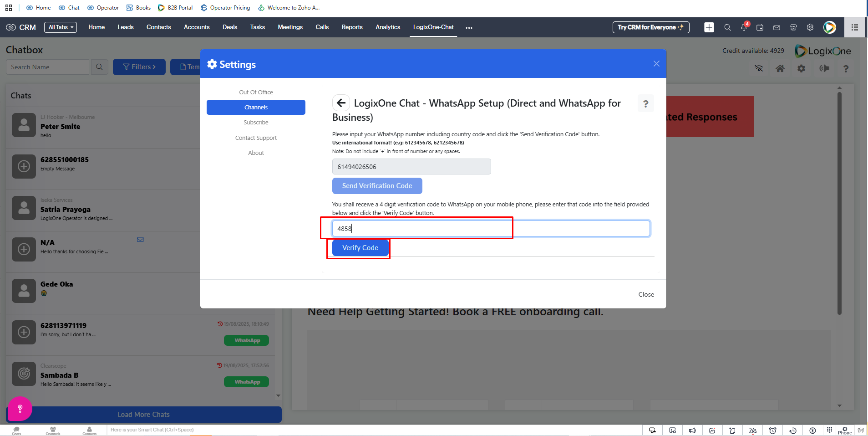The height and width of the screenshot is (436, 868).
Task: Expand the All Tabs dropdown
Action: (61, 27)
